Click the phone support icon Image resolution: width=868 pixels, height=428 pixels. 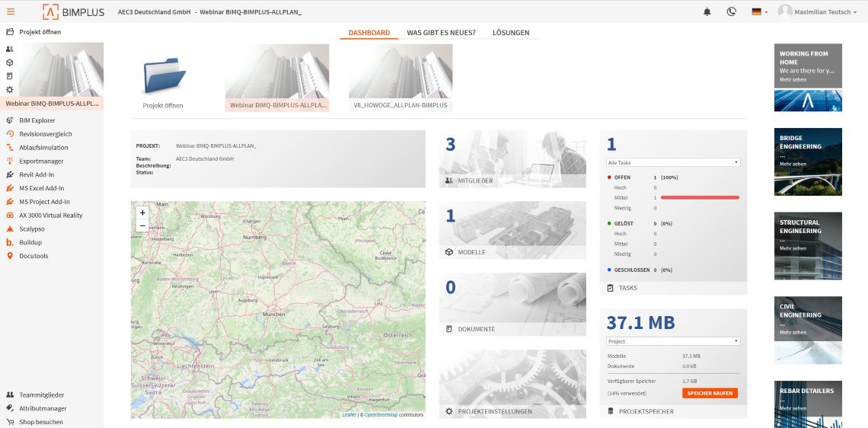731,11
